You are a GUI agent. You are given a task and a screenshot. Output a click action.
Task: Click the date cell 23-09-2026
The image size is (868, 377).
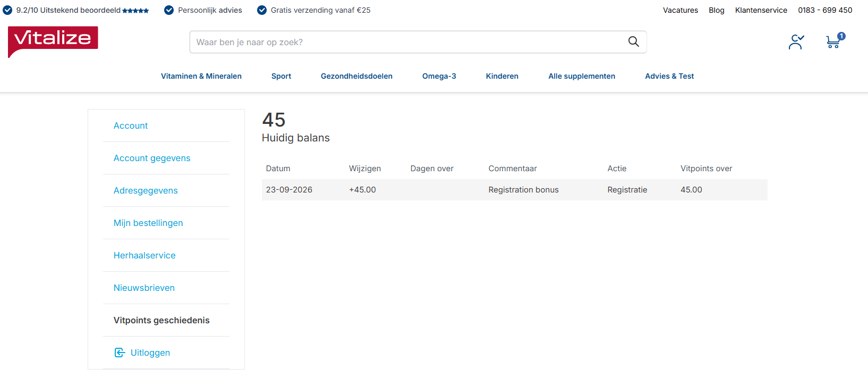point(289,190)
